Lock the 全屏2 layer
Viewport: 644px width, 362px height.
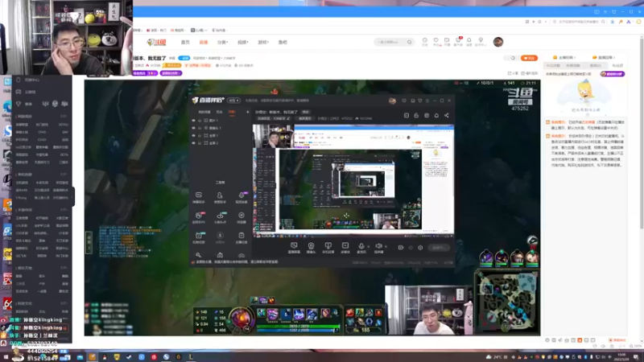[200, 143]
